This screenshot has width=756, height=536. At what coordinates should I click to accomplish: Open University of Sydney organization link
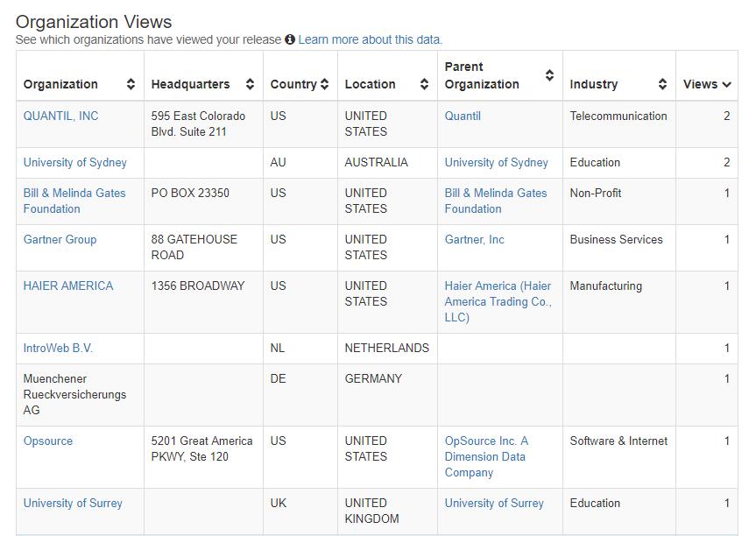click(x=74, y=162)
